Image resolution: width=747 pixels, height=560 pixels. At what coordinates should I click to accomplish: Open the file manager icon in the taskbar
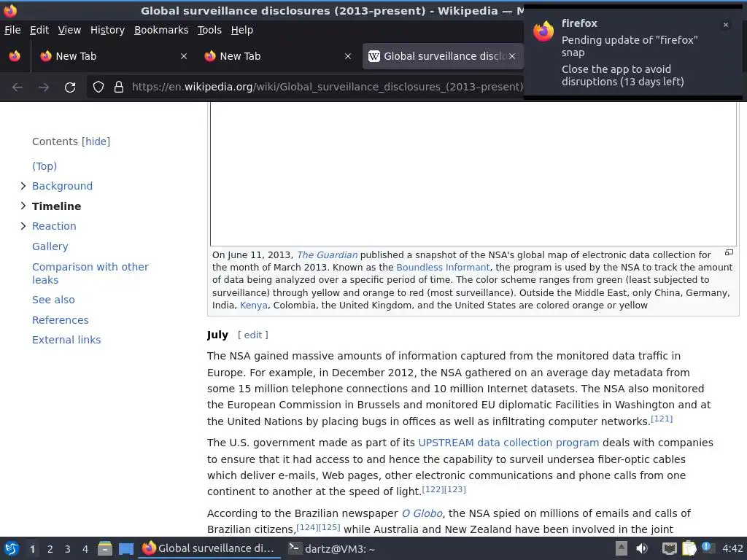point(105,548)
